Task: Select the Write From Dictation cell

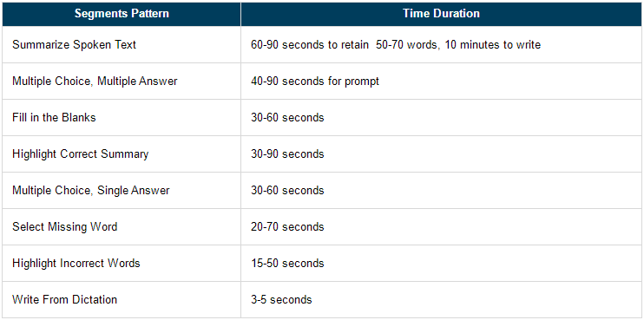Action: pos(122,299)
